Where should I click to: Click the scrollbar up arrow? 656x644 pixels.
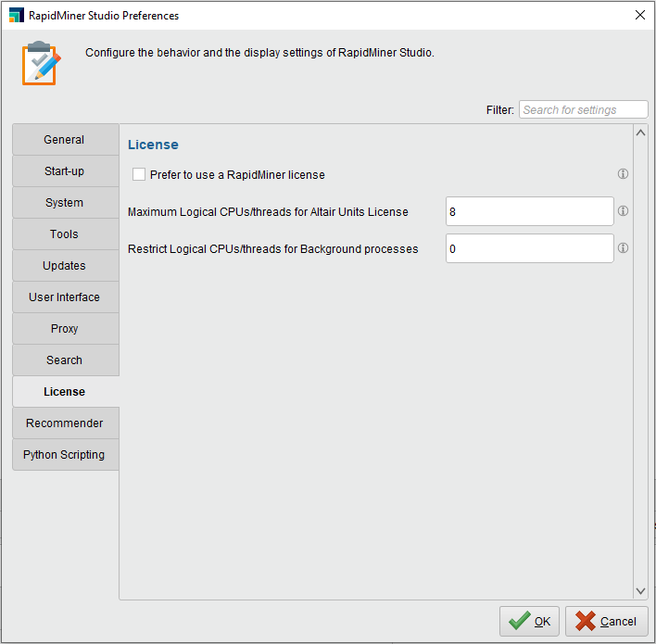pos(640,133)
